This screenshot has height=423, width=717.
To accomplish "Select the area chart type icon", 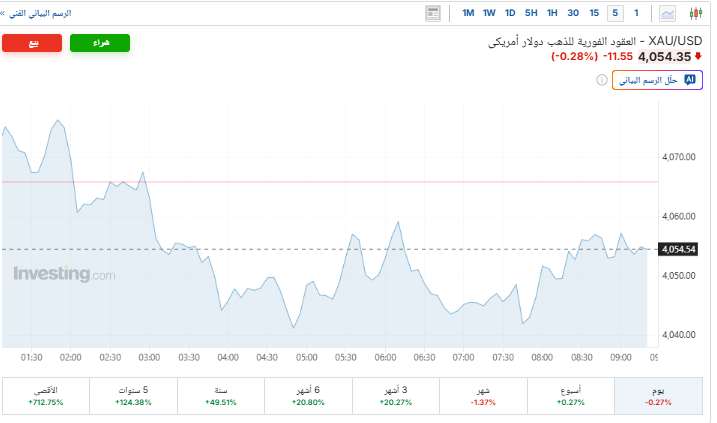I will (x=667, y=13).
